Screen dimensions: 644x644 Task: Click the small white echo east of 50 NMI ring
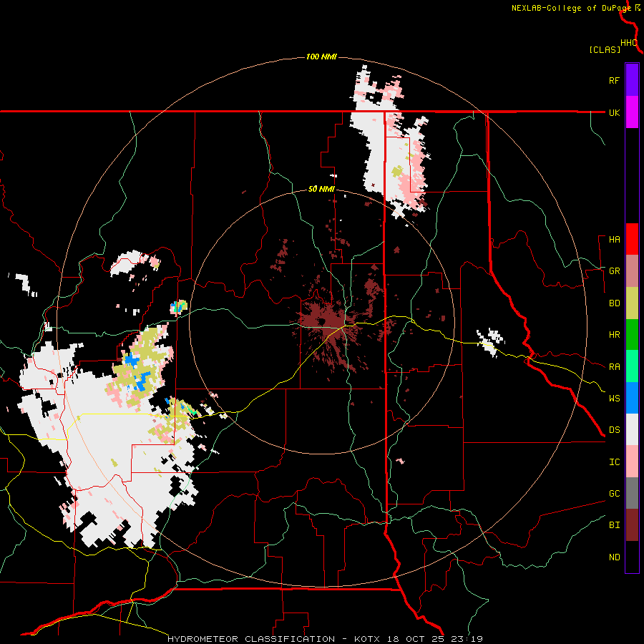click(x=491, y=341)
